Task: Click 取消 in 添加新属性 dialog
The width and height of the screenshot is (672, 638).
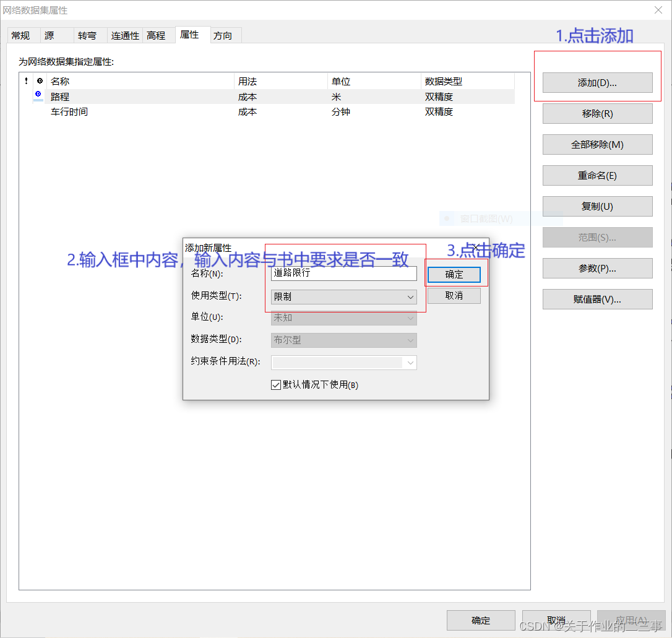Action: tap(454, 296)
